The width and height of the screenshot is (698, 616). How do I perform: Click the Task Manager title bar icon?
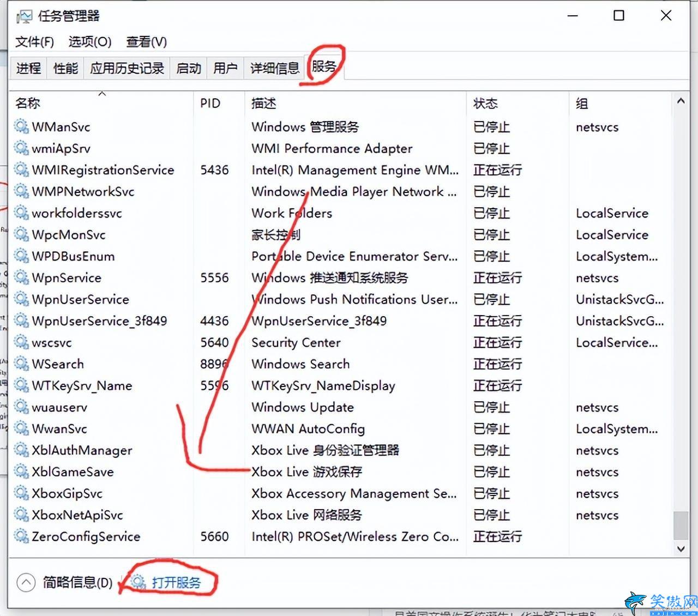(x=24, y=16)
